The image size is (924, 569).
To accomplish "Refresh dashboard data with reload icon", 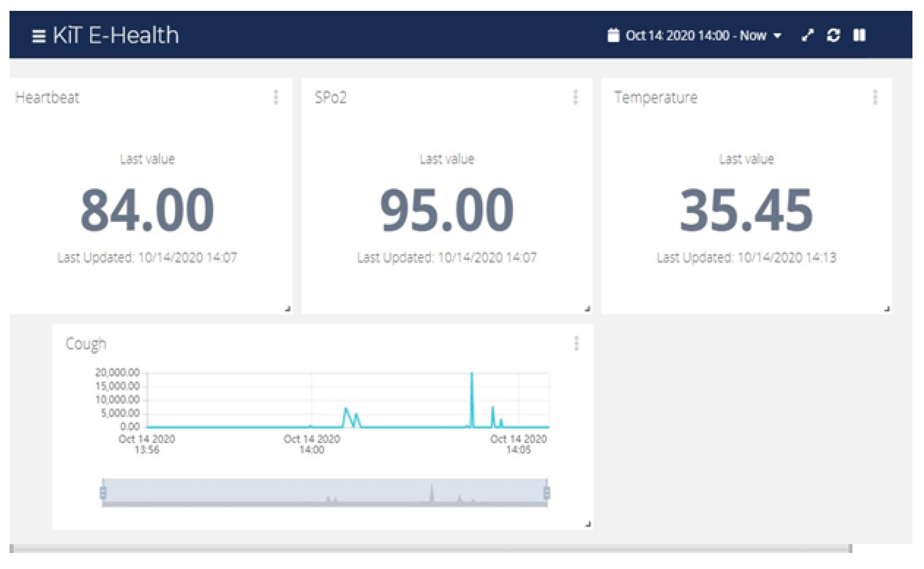I will click(x=833, y=35).
